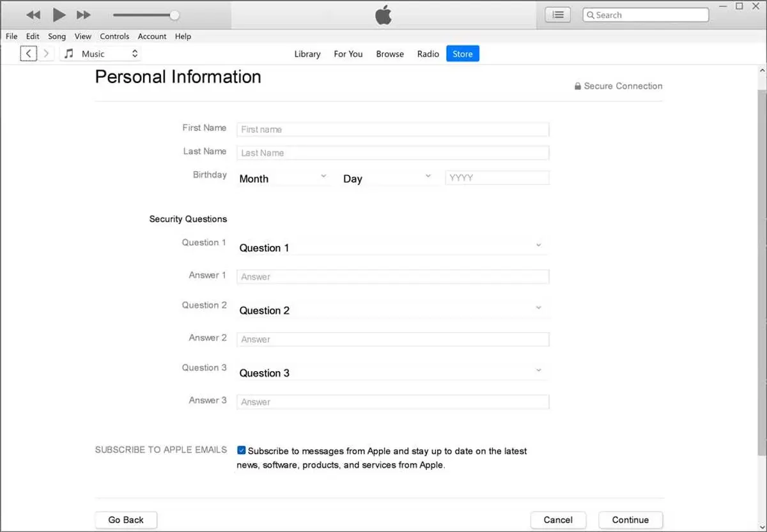Image resolution: width=767 pixels, height=532 pixels.
Task: Click the Answer 3 input field
Action: (393, 402)
